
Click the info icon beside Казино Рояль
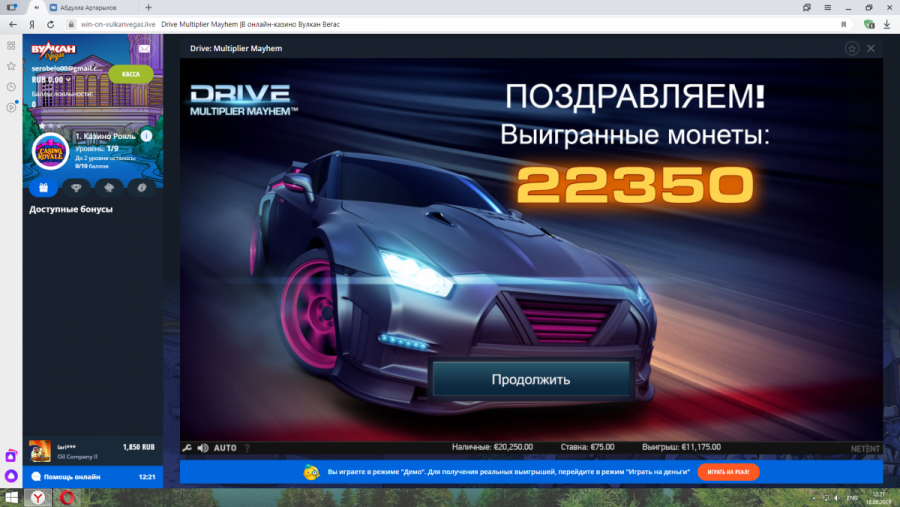146,136
